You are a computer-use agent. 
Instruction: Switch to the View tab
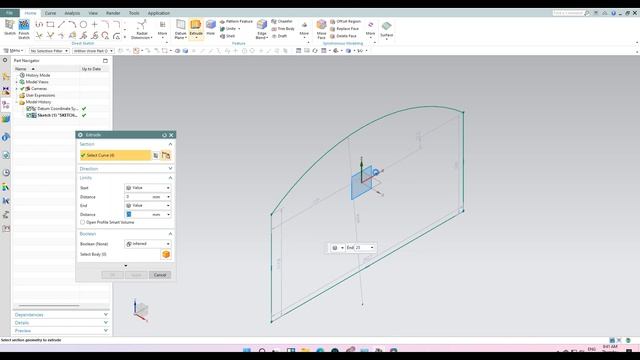coord(93,13)
